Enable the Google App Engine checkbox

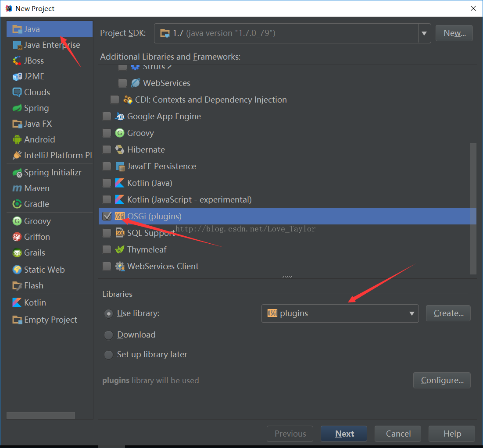coord(107,116)
